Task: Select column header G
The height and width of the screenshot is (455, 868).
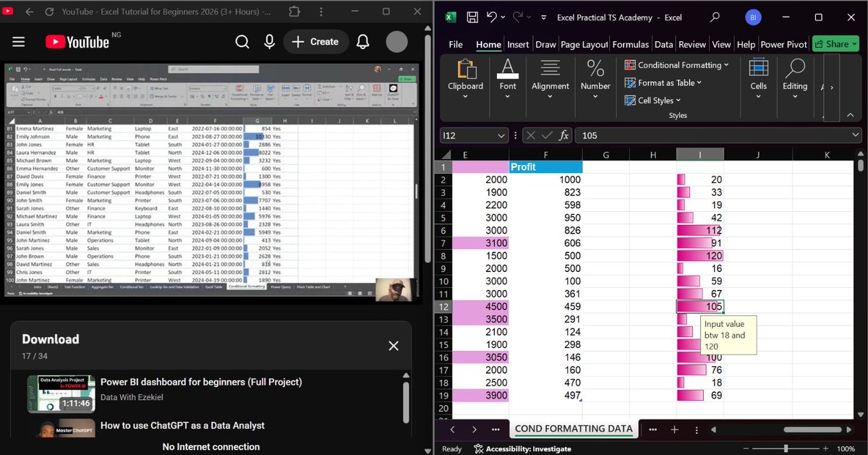Action: [x=605, y=154]
